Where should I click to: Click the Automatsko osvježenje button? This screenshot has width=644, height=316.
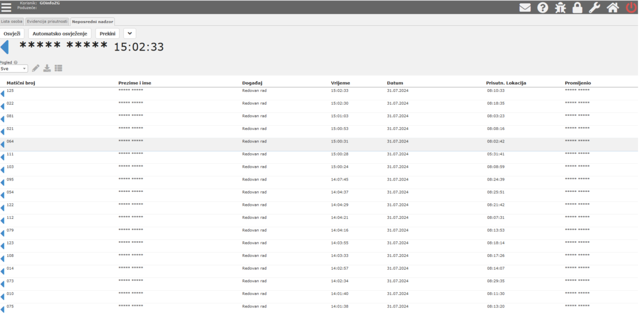(x=60, y=33)
